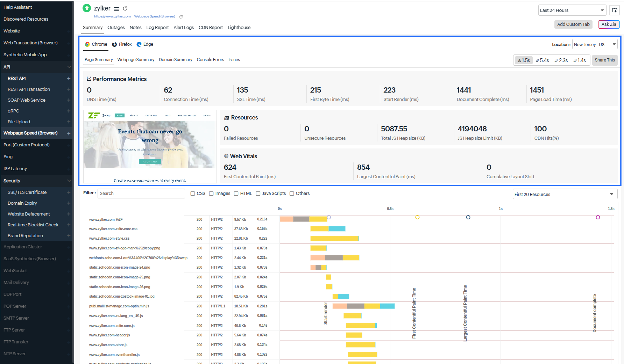Select the 5.4s network speed option
Image resolution: width=624 pixels, height=364 pixels.
(542, 60)
